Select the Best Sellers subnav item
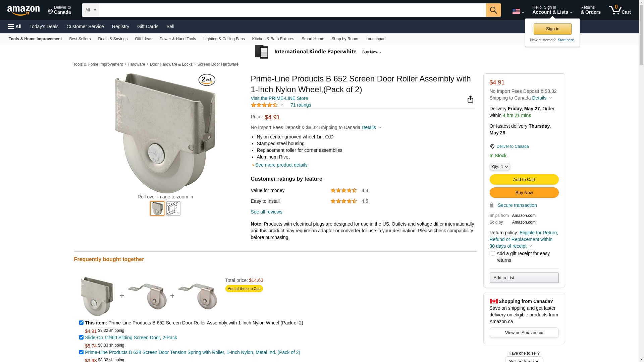The width and height of the screenshot is (644, 362). [80, 39]
